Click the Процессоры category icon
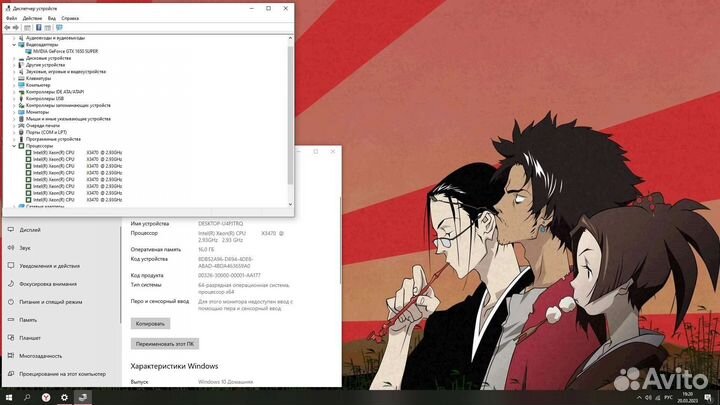The image size is (720, 405). click(21, 146)
